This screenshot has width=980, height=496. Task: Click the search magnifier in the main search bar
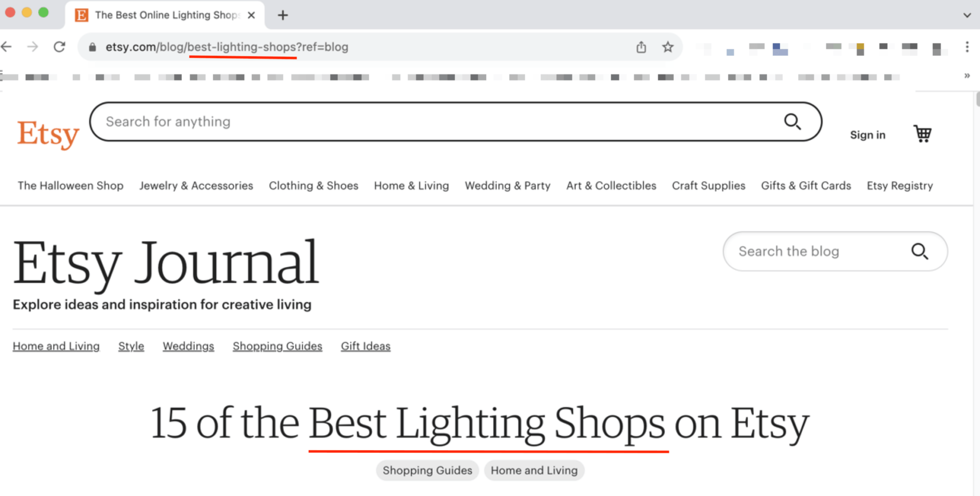coord(793,122)
